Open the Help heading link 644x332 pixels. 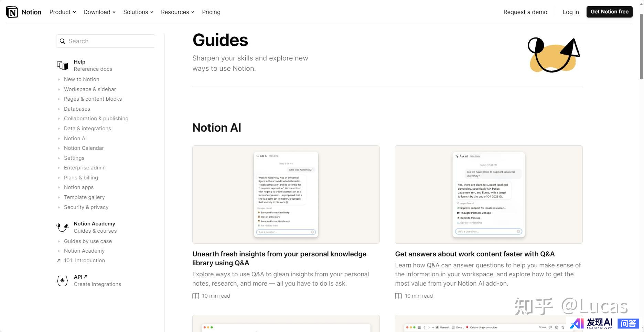coord(79,62)
